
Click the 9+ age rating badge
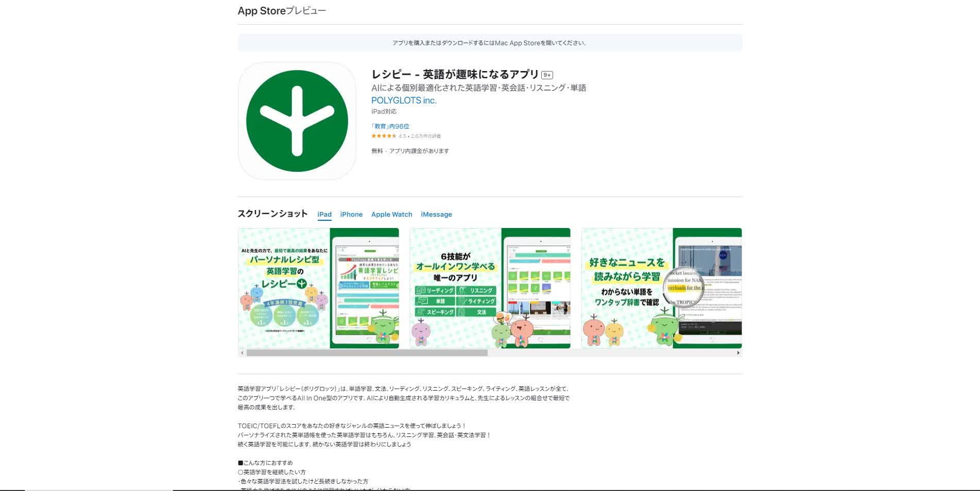click(547, 75)
